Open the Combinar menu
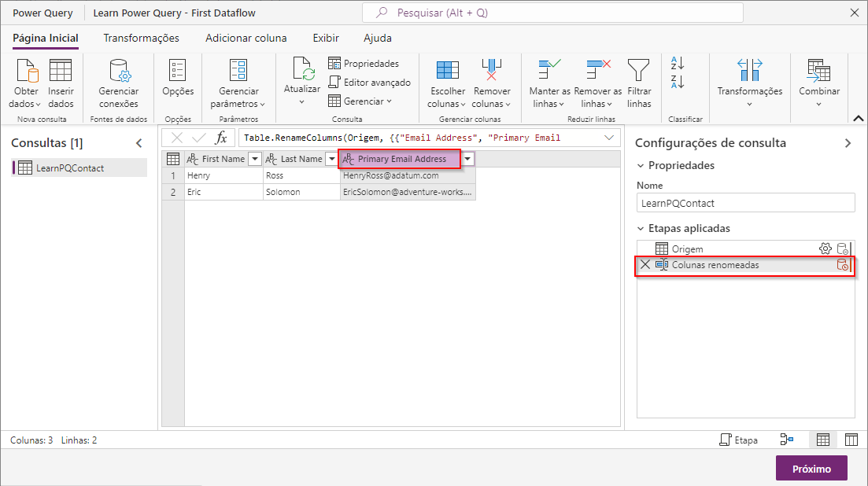Screen dimensions: 868x486 point(818,83)
